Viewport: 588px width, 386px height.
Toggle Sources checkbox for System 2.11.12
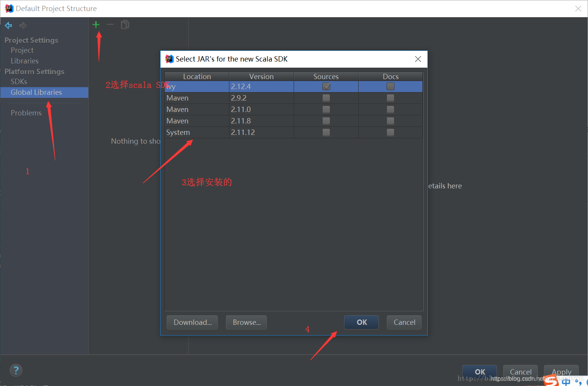click(x=326, y=132)
